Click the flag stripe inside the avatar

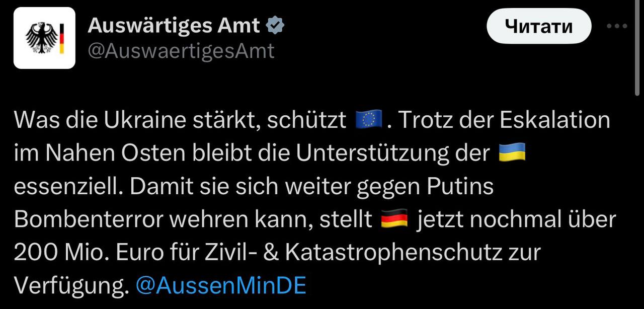(62, 38)
